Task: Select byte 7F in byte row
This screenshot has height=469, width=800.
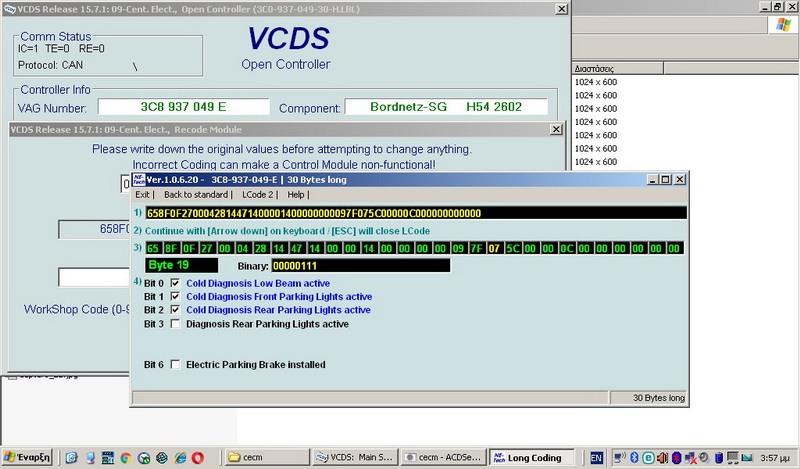Action: 476,249
